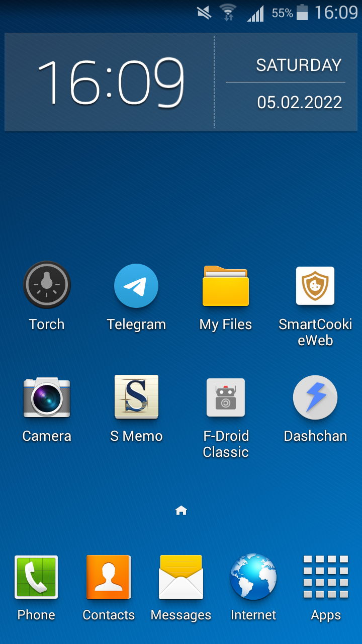Launch the Internet browser

(x=253, y=577)
